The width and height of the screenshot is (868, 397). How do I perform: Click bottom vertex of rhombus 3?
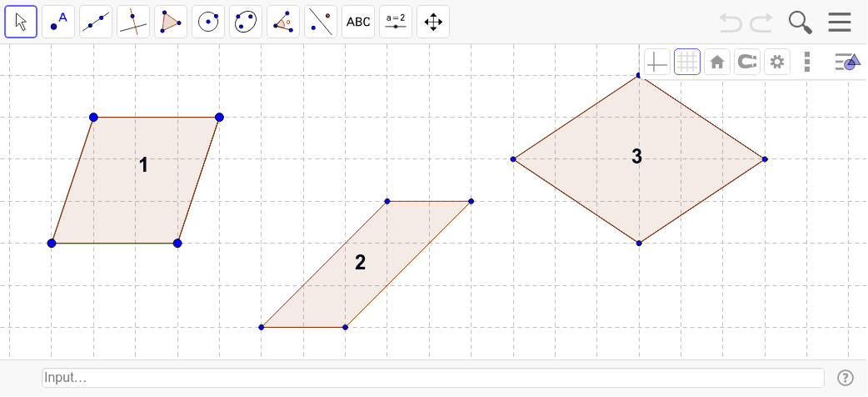tap(639, 243)
